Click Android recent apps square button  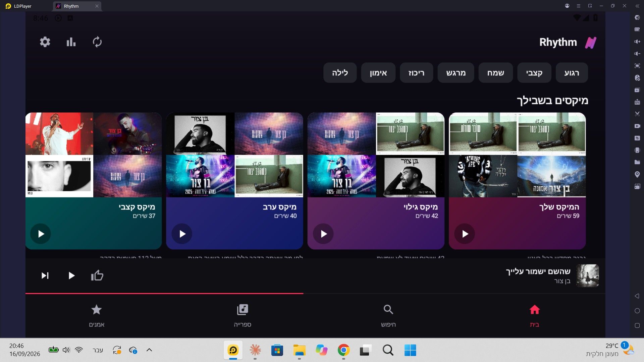(637, 325)
